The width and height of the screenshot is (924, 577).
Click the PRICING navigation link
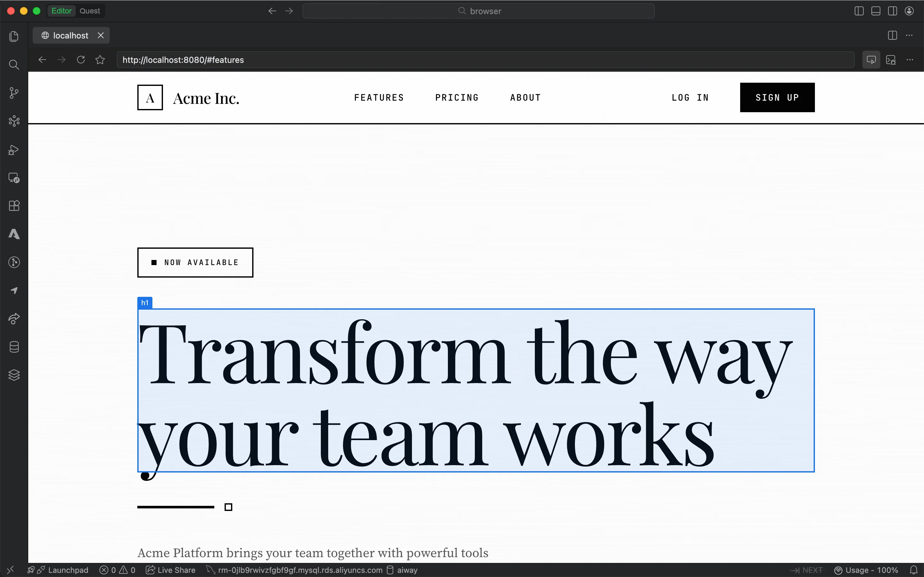click(457, 98)
